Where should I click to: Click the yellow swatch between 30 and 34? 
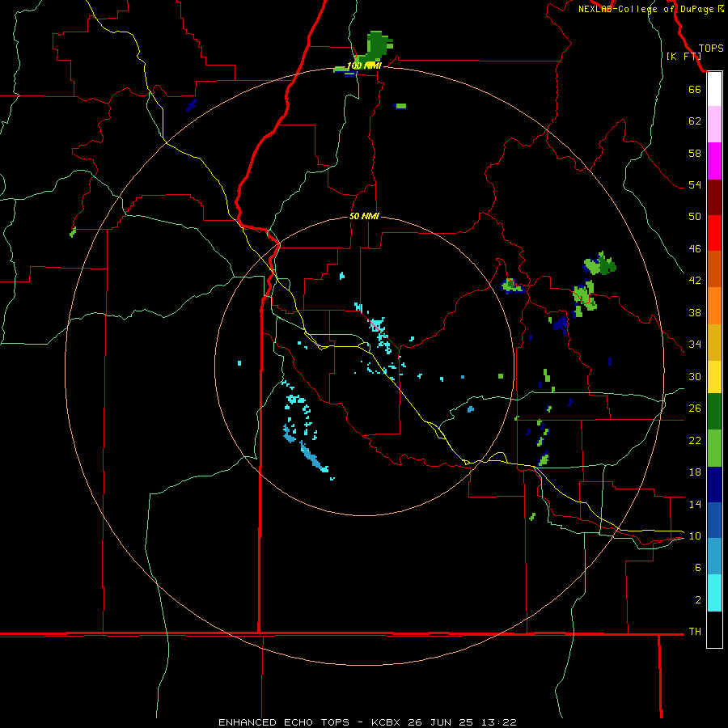714,376
